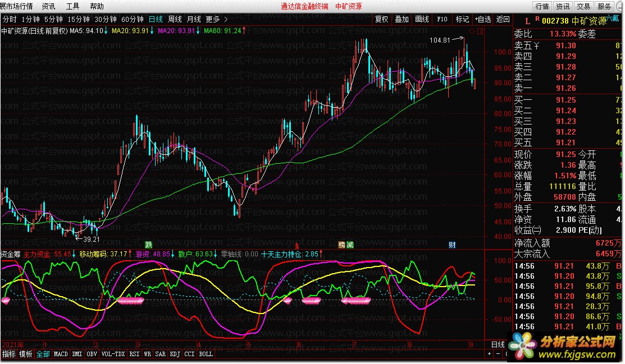
Task: Open the 画线 drawing tools
Action: pos(422,19)
